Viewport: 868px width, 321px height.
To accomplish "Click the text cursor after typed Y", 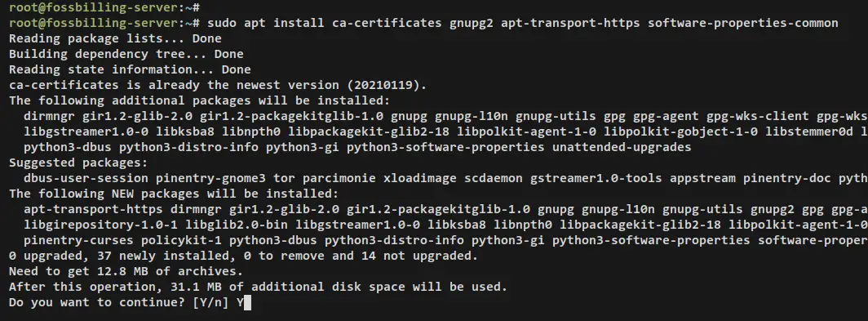I will click(x=247, y=303).
